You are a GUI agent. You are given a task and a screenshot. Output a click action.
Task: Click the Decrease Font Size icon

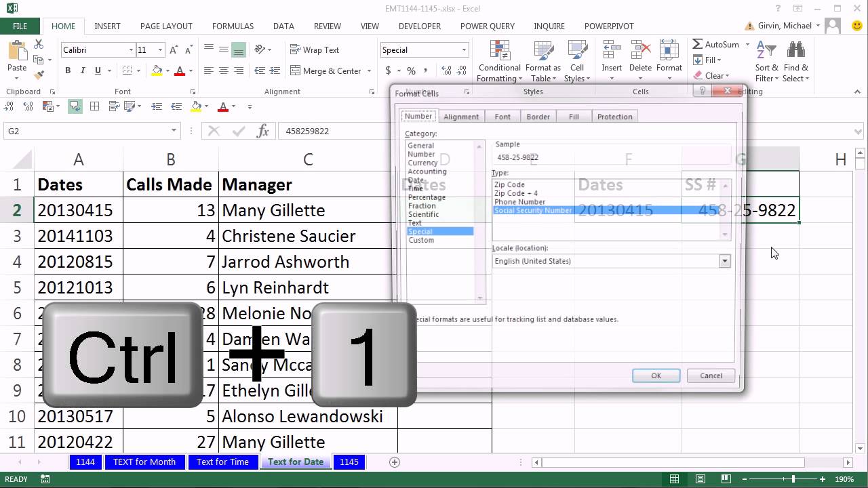(189, 50)
